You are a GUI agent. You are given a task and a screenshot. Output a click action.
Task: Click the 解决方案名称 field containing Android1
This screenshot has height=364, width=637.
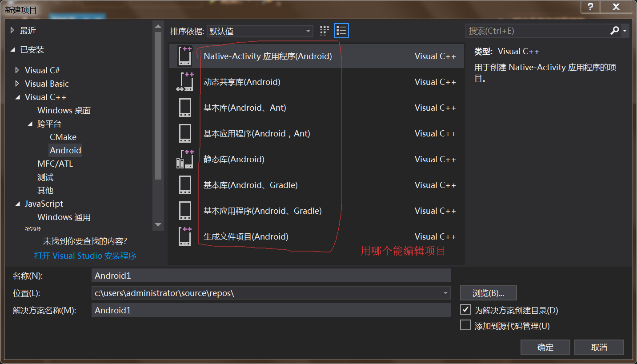point(271,310)
